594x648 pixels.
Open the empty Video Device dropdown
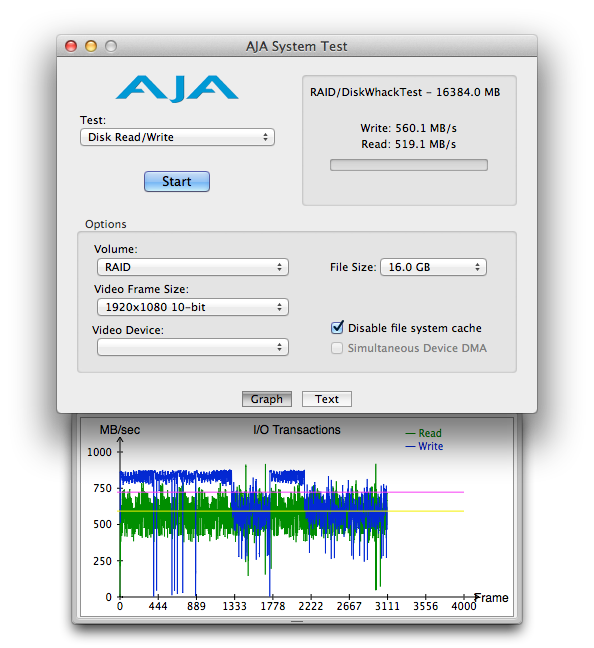click(x=193, y=347)
